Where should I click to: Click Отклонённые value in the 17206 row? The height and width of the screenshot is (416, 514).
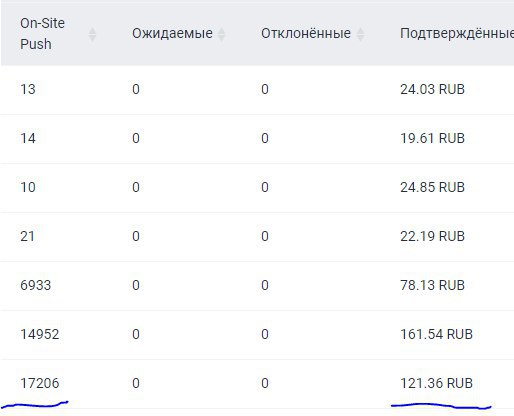(265, 383)
